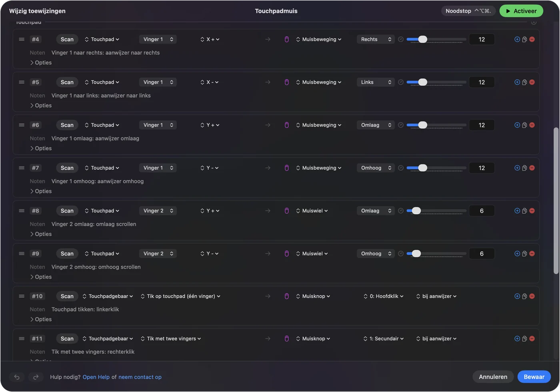Open the Y + axis dropdown in row #6
Screen dimensions: 560x392
click(x=210, y=125)
